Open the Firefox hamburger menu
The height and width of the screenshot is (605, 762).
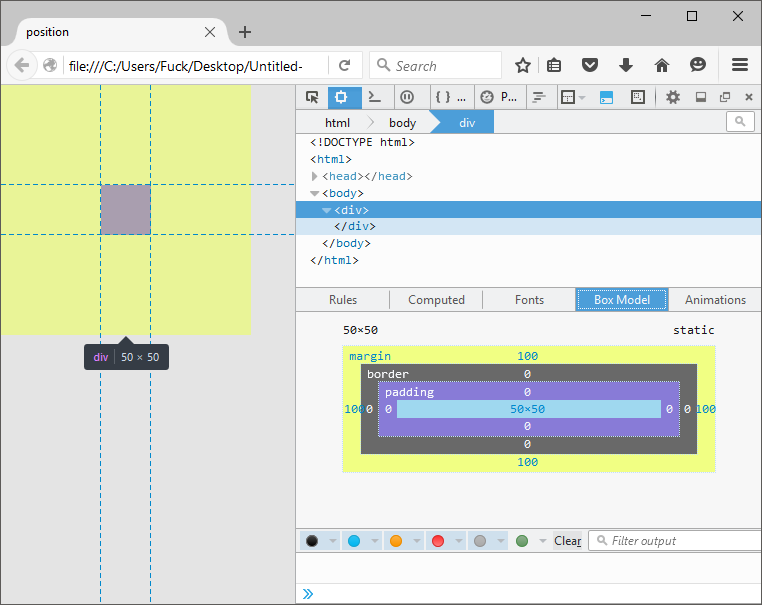pos(740,65)
